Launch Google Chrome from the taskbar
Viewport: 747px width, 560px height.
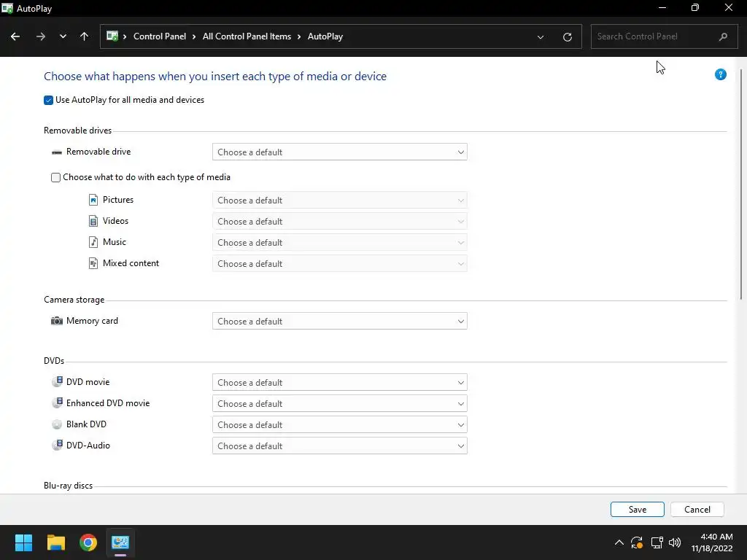click(x=88, y=542)
